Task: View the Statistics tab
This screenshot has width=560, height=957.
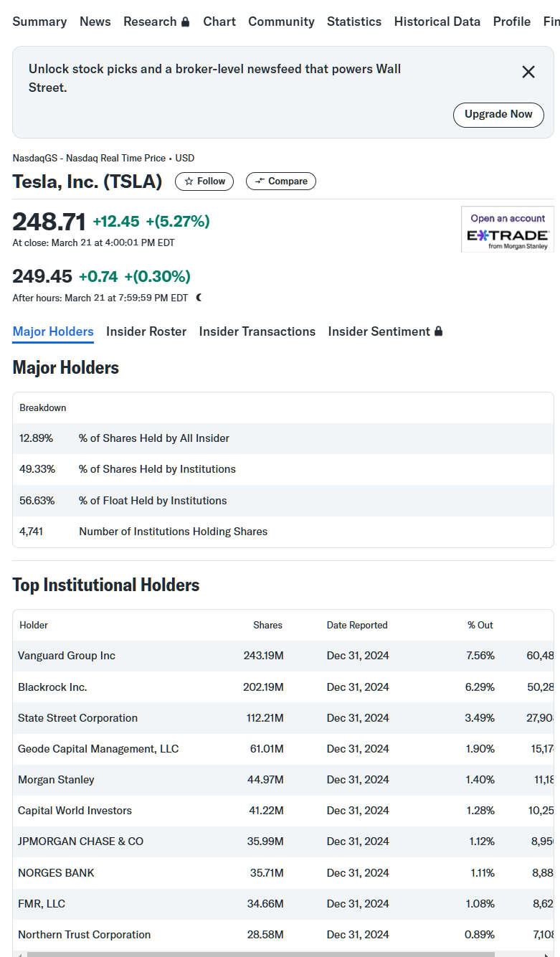Action: [354, 22]
